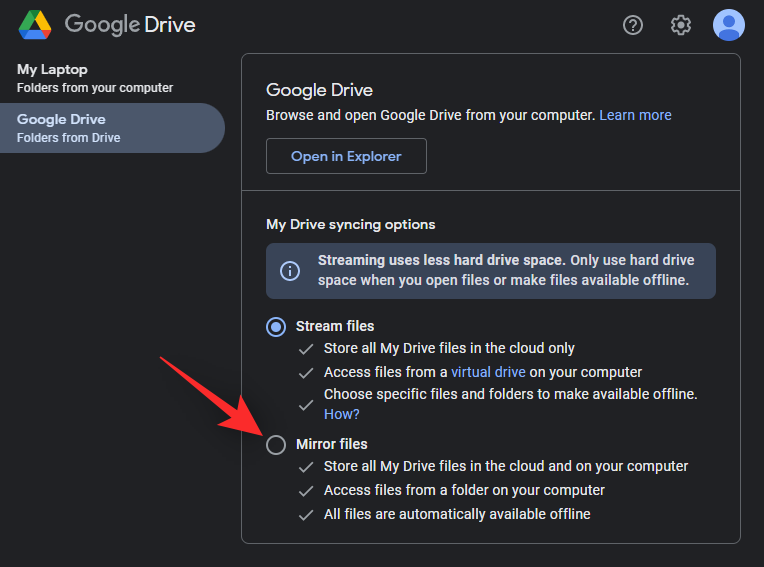Click the 'Stream files' label text
764x567 pixels.
335,326
